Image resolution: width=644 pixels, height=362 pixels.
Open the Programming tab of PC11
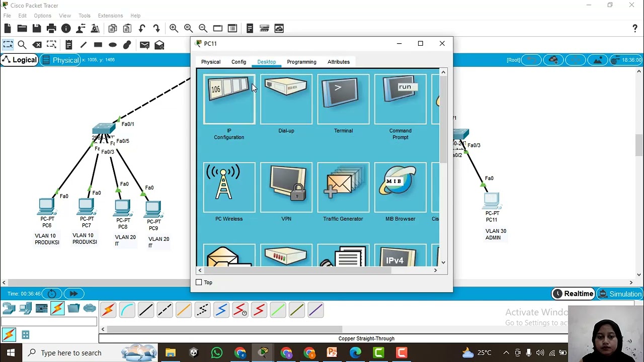coord(301,62)
